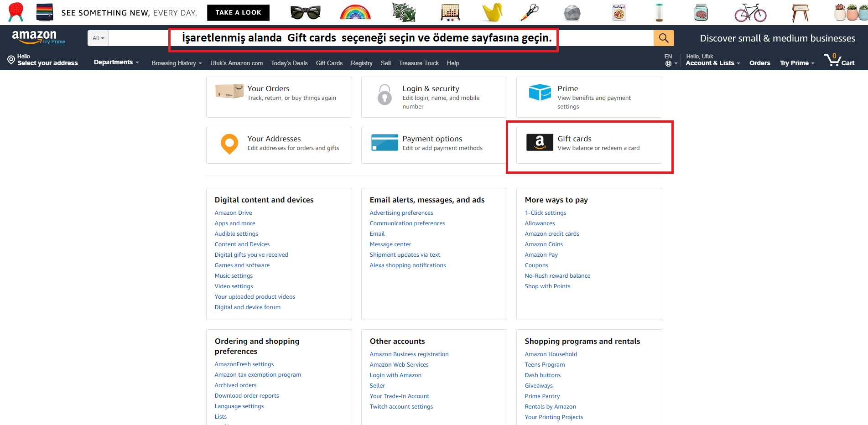868x425 pixels.
Task: Open Shop with Points link
Action: click(547, 286)
